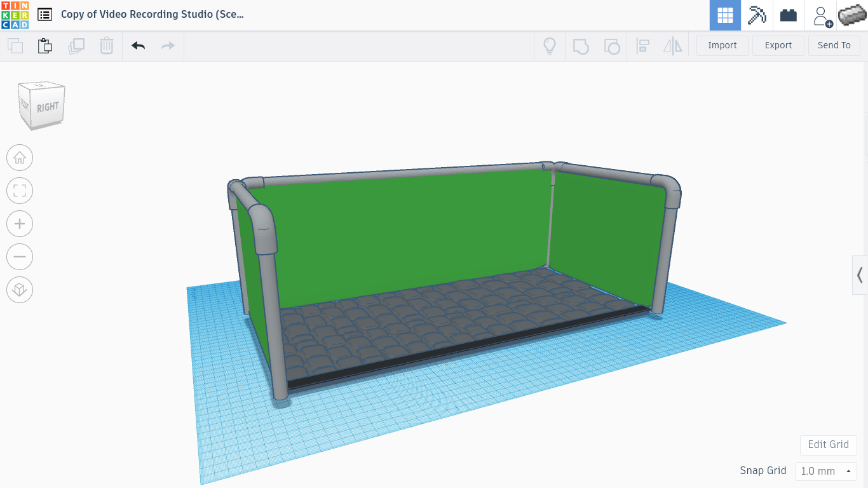Click the Align tool
The width and height of the screenshot is (868, 488).
[x=642, y=46]
